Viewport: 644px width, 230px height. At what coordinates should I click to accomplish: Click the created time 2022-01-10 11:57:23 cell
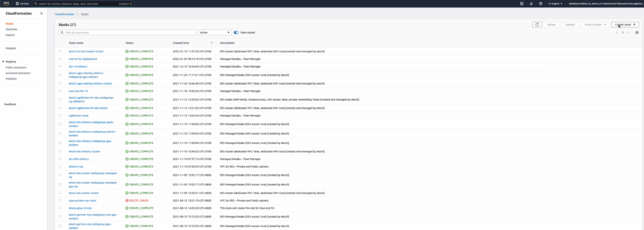tap(192, 52)
